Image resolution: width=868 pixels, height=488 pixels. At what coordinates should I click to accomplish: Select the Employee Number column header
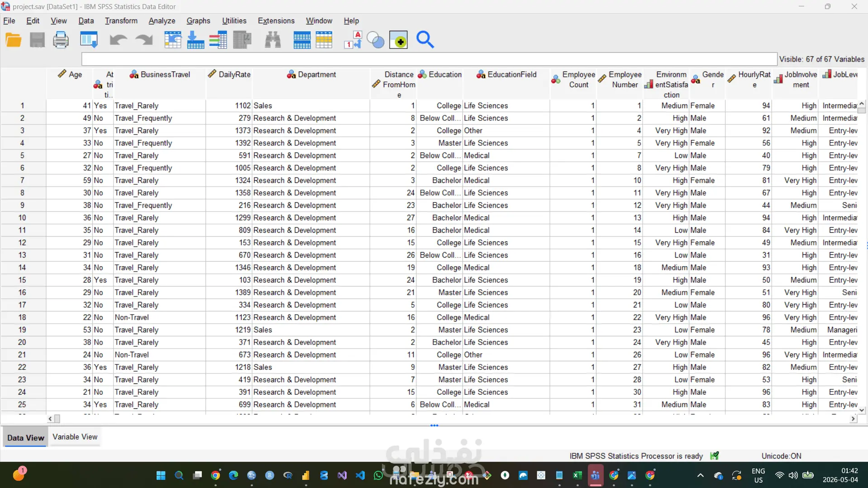620,84
